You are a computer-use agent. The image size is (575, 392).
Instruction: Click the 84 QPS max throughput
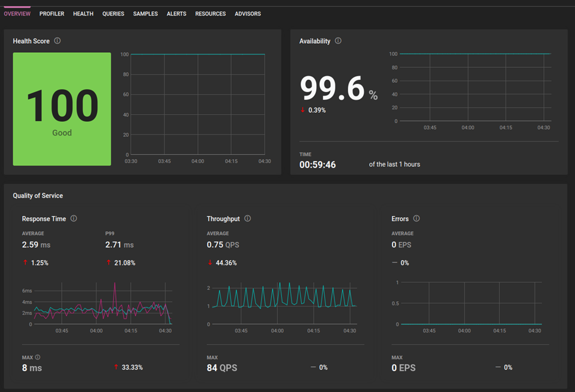(222, 368)
